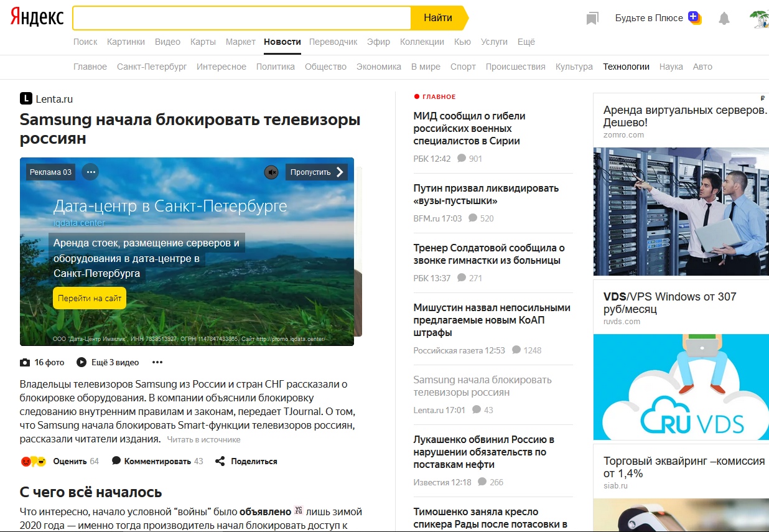The image size is (769, 532).
Task: Open story Мишустин назвал непосильными штрафы
Action: pos(492,320)
